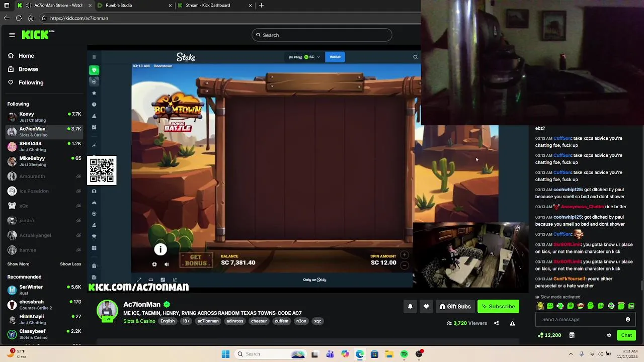Click the notification bell icon
This screenshot has height=362, width=644.
coord(410,306)
